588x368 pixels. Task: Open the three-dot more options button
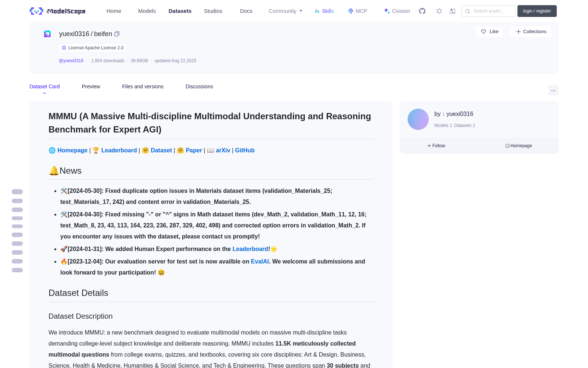(553, 90)
